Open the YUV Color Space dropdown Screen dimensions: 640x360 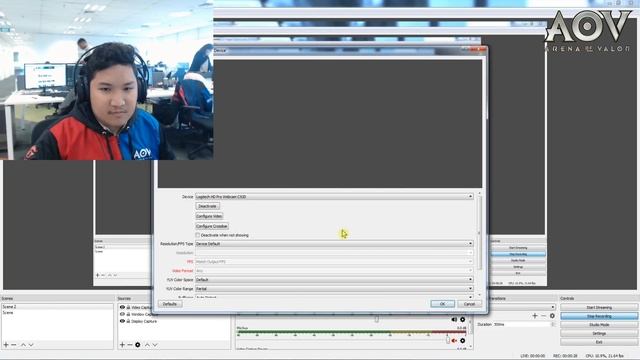(334, 280)
